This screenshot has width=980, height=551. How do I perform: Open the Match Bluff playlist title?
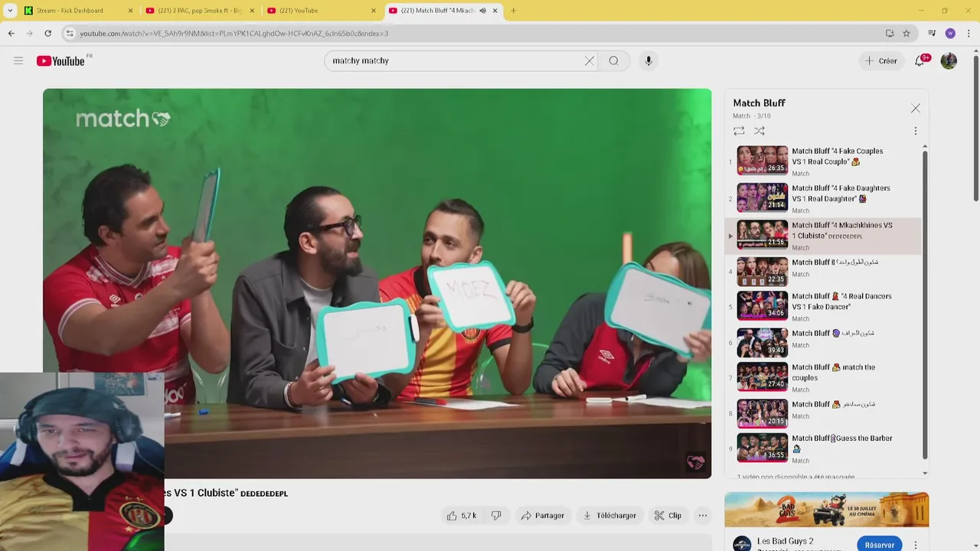pyautogui.click(x=759, y=103)
